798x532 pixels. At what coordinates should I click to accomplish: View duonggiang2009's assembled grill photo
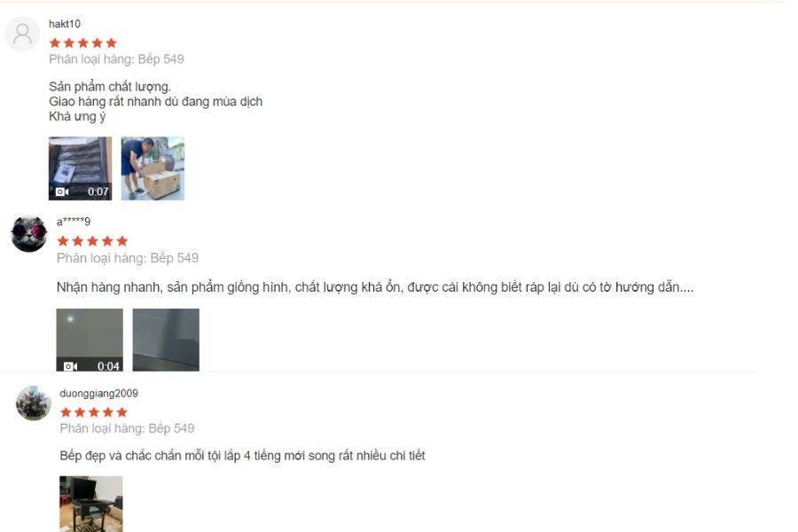91,504
